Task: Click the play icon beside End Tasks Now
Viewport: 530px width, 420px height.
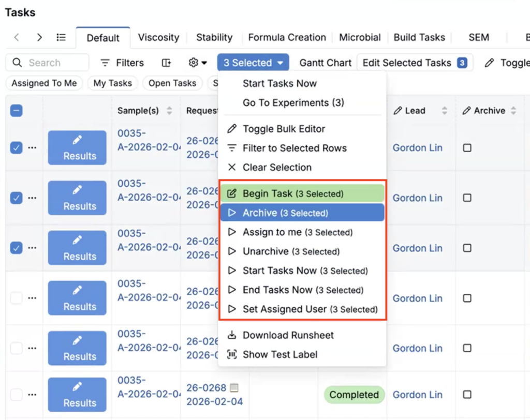Action: (x=232, y=290)
